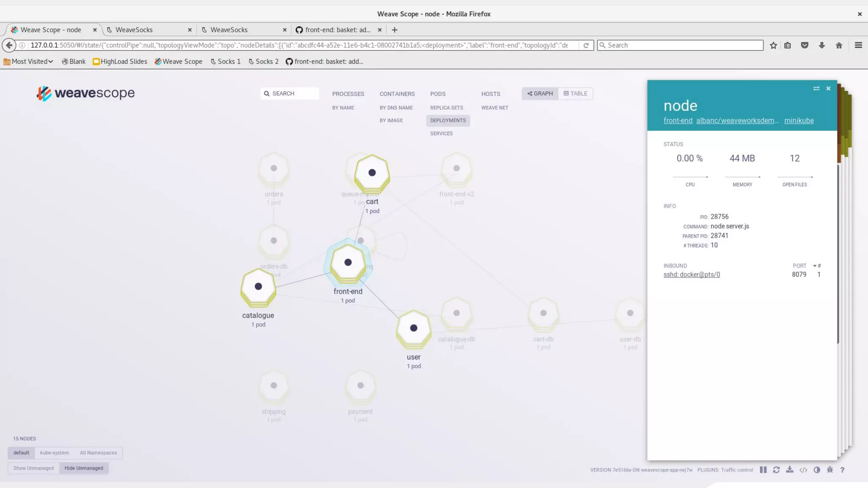868x488 pixels.
Task: Click the sshd: docker@pts/0 inbound link
Action: [692, 274]
